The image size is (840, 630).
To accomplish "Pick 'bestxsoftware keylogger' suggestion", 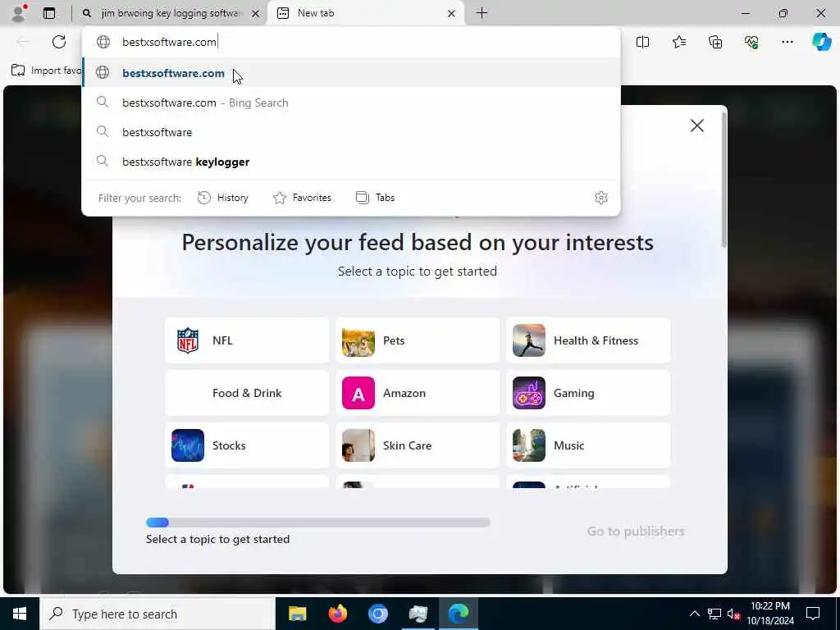I will click(x=351, y=162).
